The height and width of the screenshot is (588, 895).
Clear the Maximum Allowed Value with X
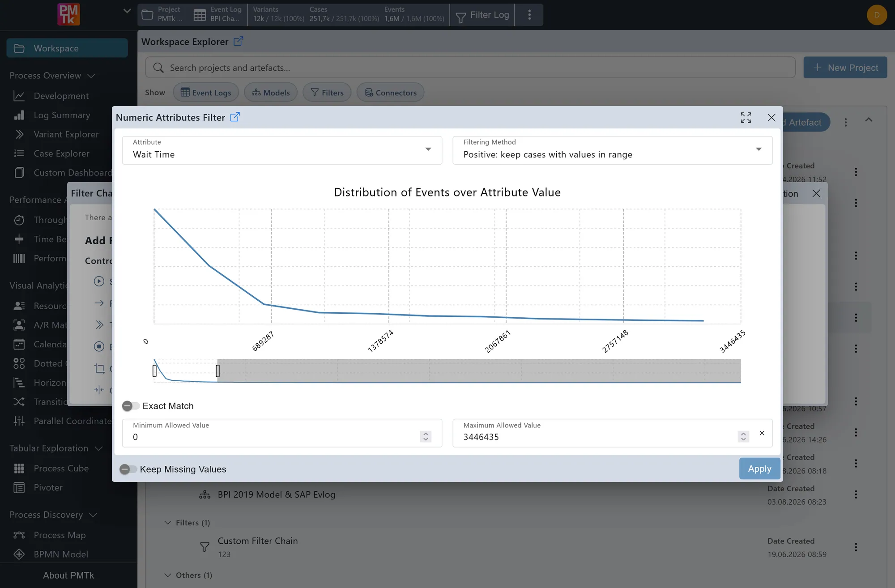[x=762, y=433]
